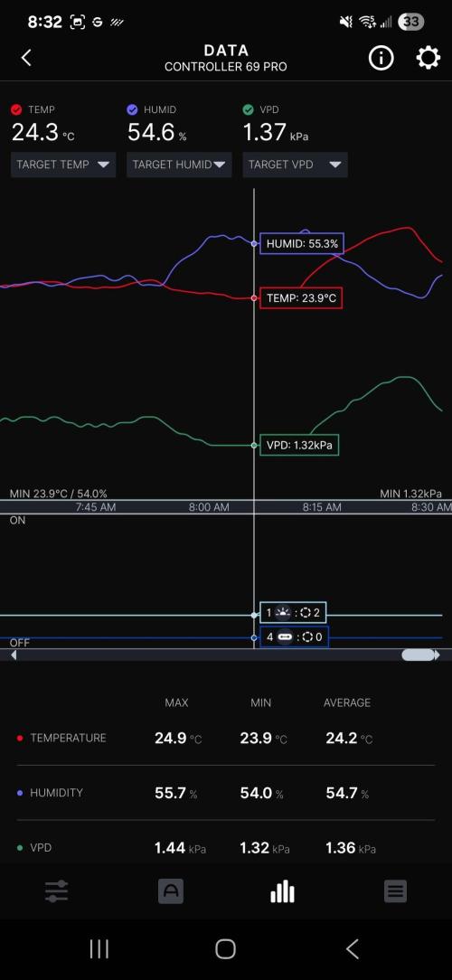Screen dimensions: 452x980
Task: Toggle the TEMP red checkbox
Action: point(16,109)
